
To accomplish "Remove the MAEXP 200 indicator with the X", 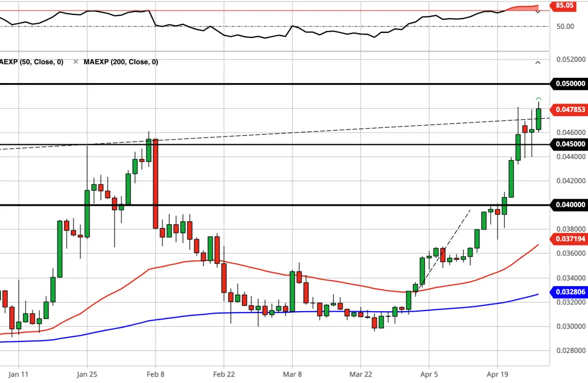I will pyautogui.click(x=76, y=62).
